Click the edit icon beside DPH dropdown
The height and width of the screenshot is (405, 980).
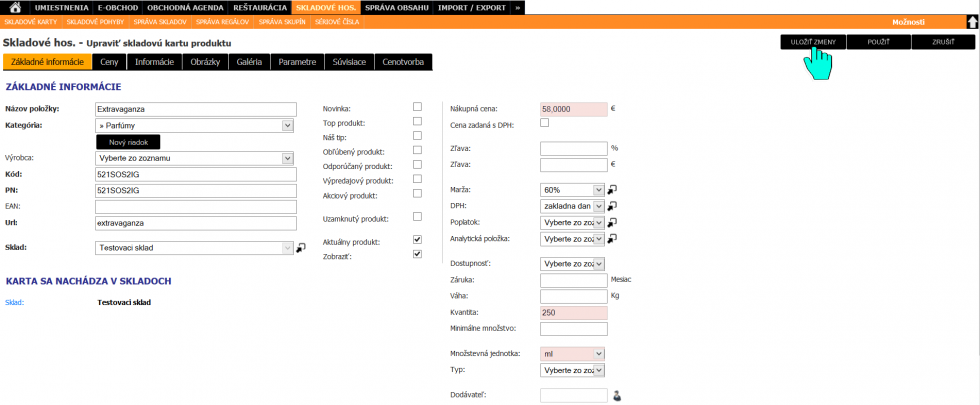[612, 205]
